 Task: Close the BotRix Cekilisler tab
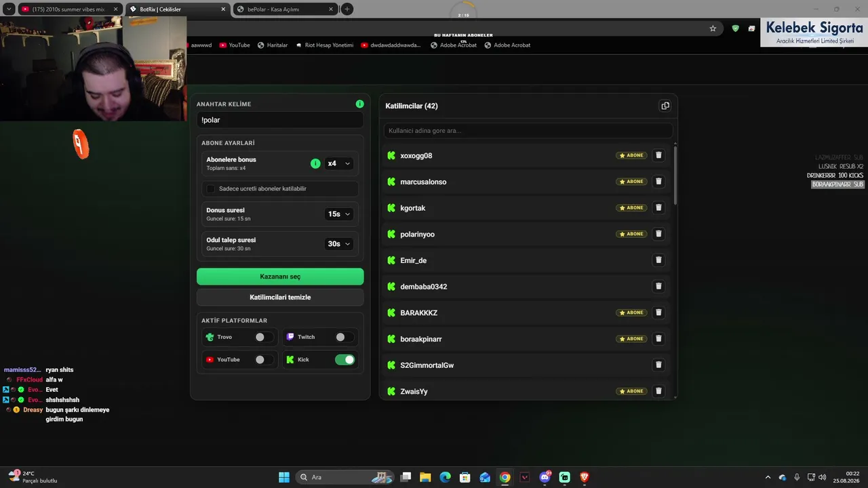coord(222,9)
